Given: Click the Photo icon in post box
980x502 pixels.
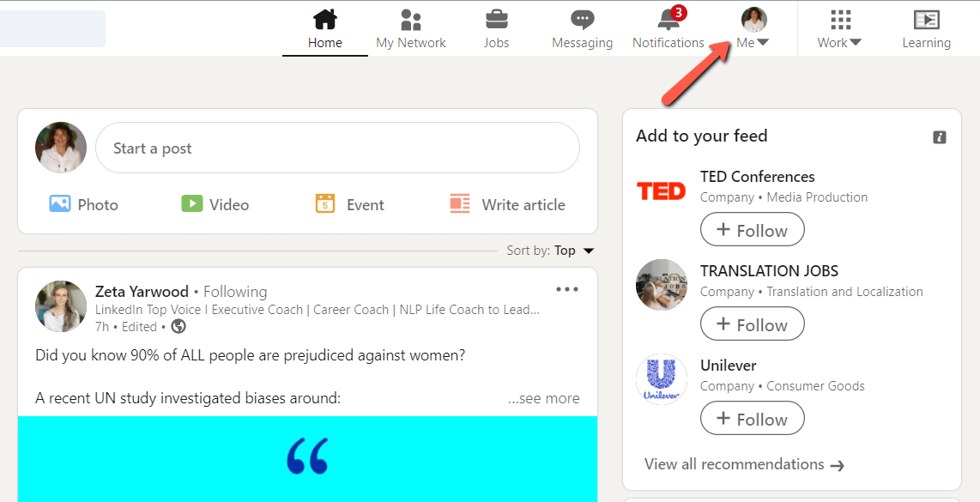Looking at the screenshot, I should 59,204.
